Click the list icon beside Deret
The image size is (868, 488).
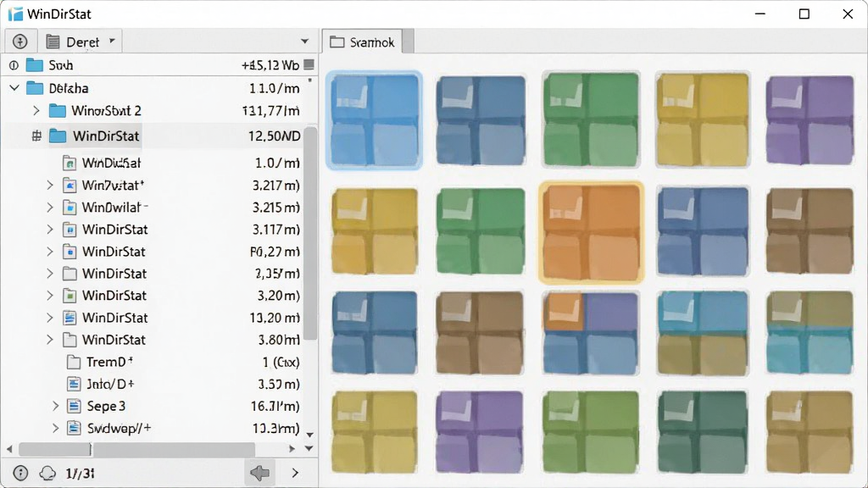point(53,42)
